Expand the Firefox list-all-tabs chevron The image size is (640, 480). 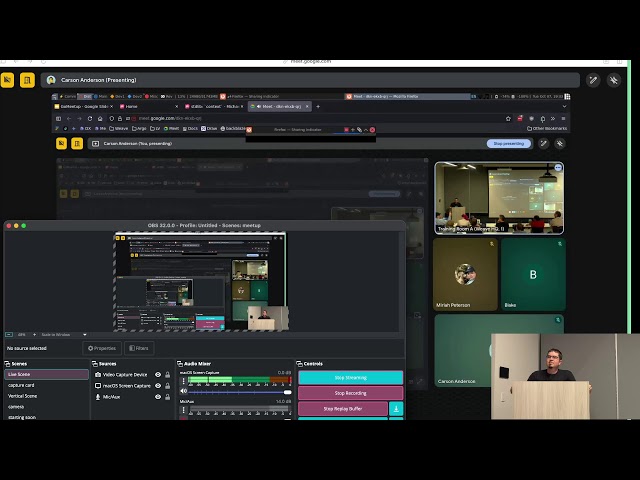(564, 107)
